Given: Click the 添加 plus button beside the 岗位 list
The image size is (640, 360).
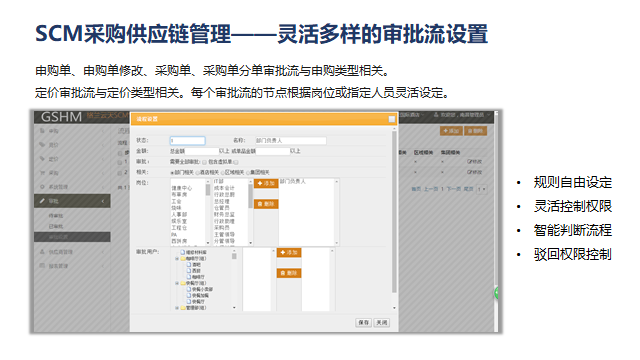Looking at the screenshot, I should tap(266, 183).
